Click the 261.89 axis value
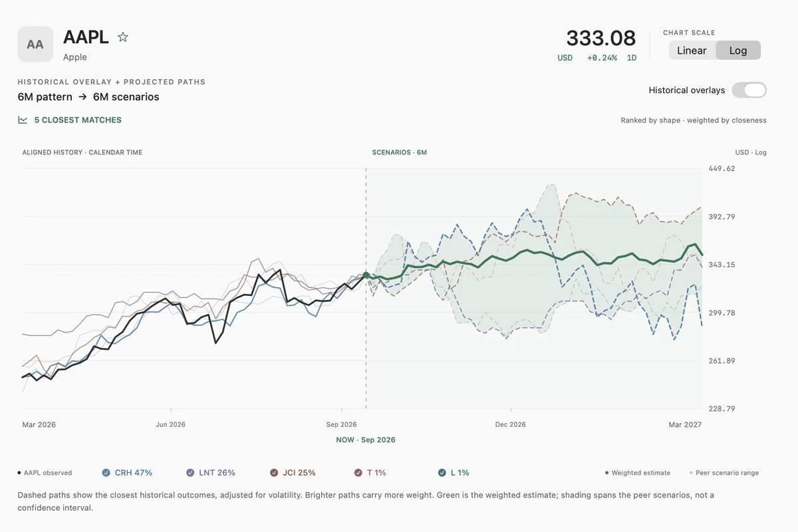The width and height of the screenshot is (798, 532). point(722,360)
